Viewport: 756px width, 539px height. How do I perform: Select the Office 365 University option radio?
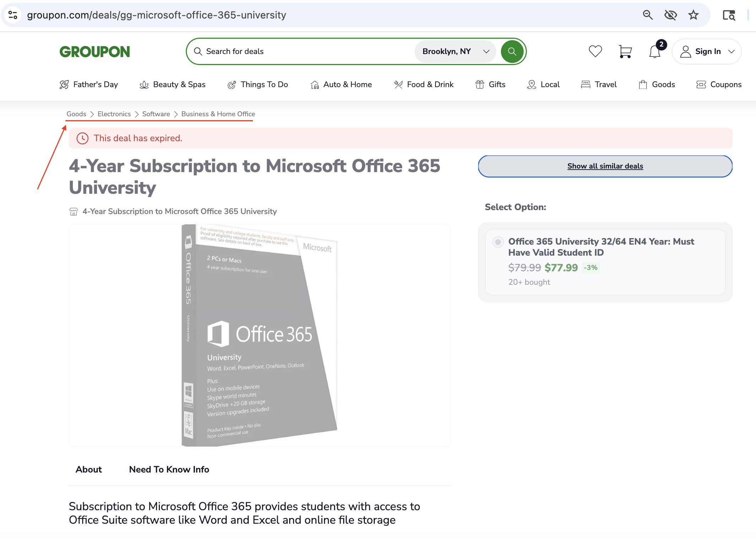point(498,242)
